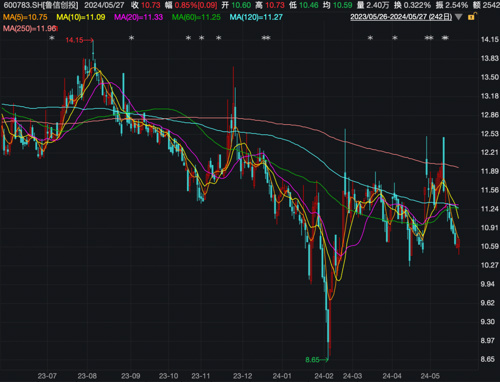Image resolution: width=500 pixels, height=382 pixels.
Task: Click the stock code 600783.SH title
Action: click(x=41, y=5)
